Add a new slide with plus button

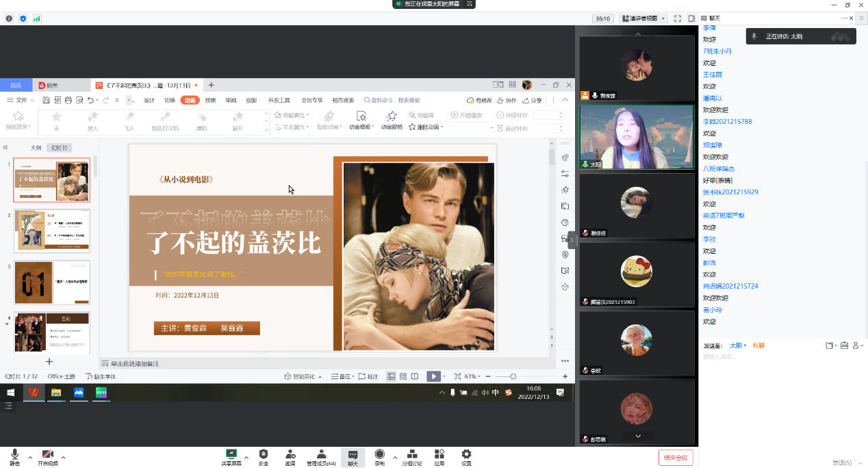49,361
